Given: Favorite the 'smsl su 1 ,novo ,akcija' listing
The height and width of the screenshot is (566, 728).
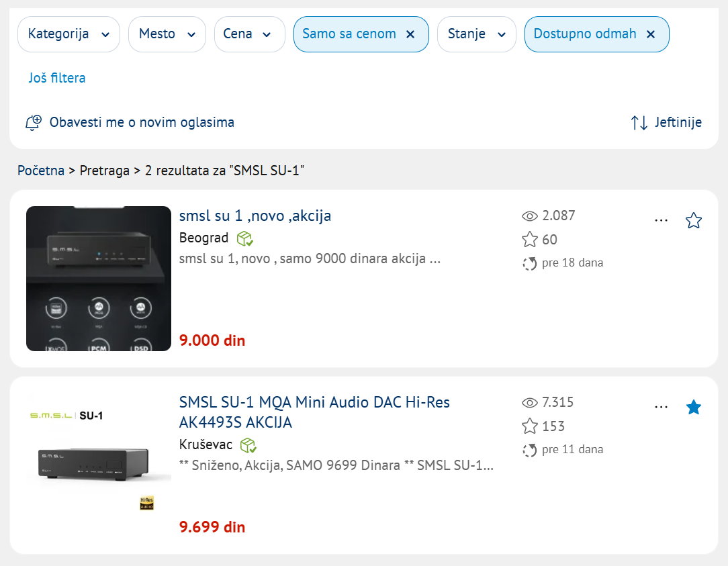Looking at the screenshot, I should click(694, 220).
